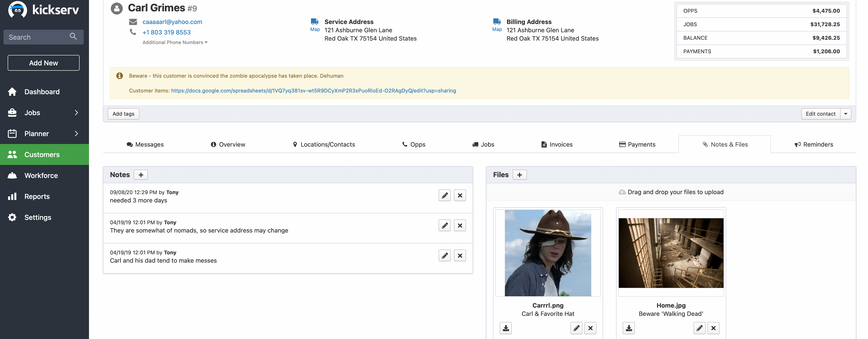Download the Carrrl.png file
The image size is (868, 339).
point(505,328)
